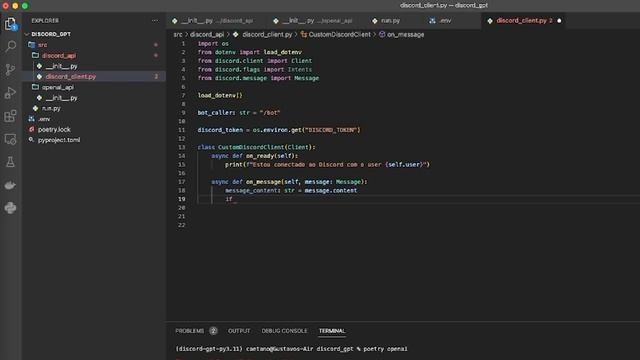Open the Docker view icon
Image resolution: width=640 pixels, height=360 pixels.
pyautogui.click(x=11, y=185)
